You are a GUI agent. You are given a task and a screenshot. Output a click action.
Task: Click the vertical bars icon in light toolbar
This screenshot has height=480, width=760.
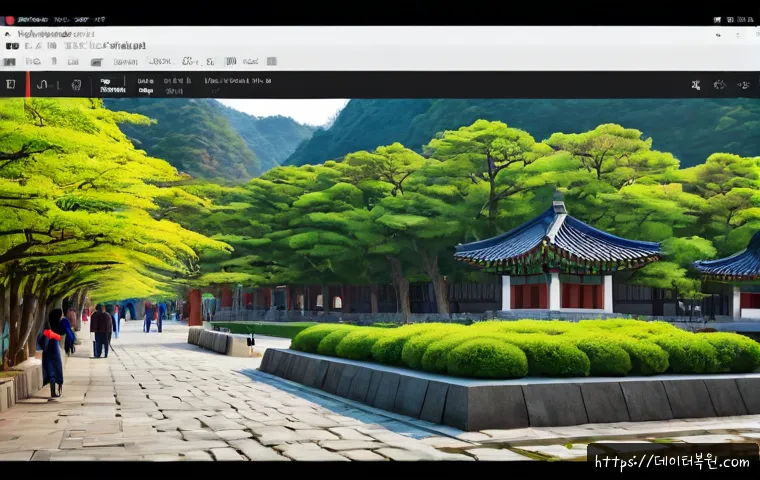coord(231,61)
